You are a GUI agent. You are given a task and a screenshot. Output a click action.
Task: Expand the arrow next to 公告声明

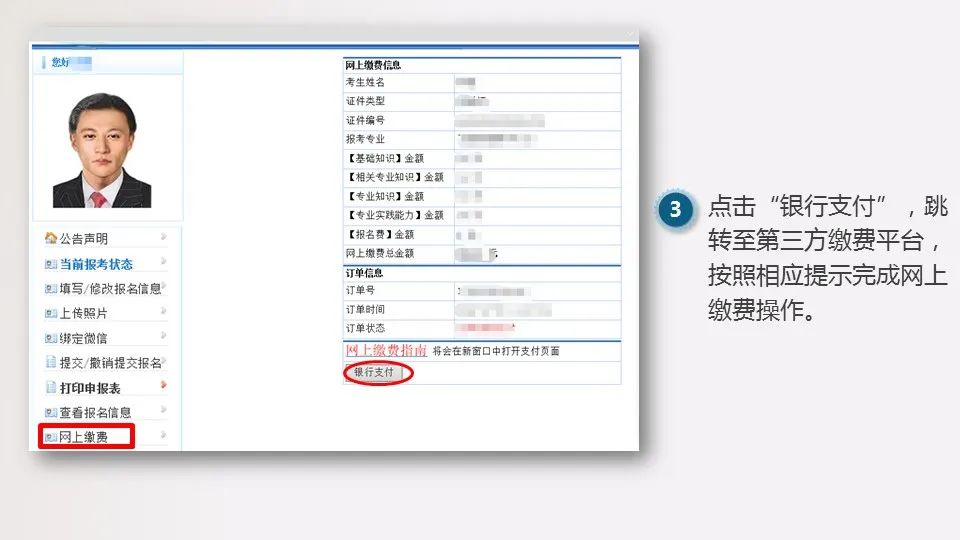pyautogui.click(x=163, y=237)
